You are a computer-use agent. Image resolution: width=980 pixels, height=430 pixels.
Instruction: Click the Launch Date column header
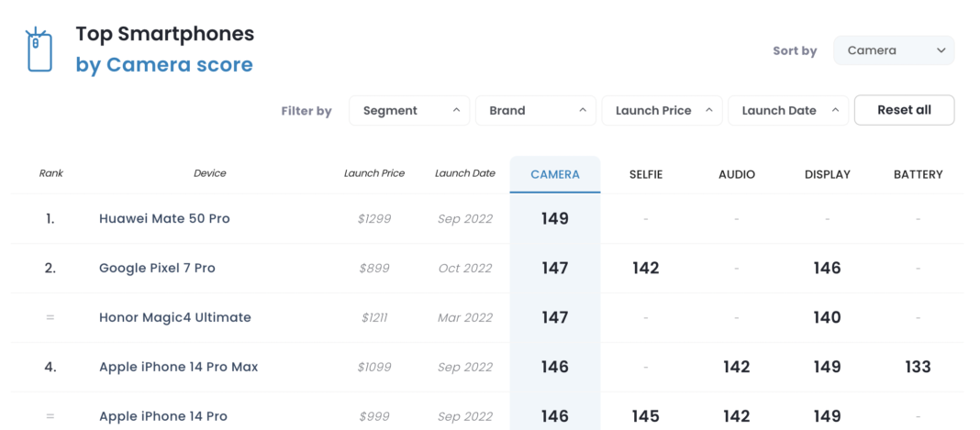pos(464,173)
